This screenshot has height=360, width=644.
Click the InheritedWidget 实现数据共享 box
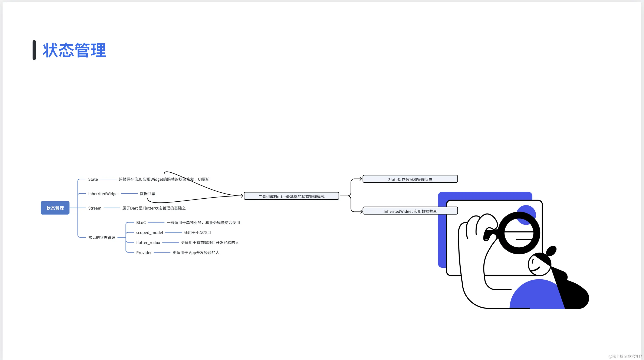pyautogui.click(x=410, y=211)
